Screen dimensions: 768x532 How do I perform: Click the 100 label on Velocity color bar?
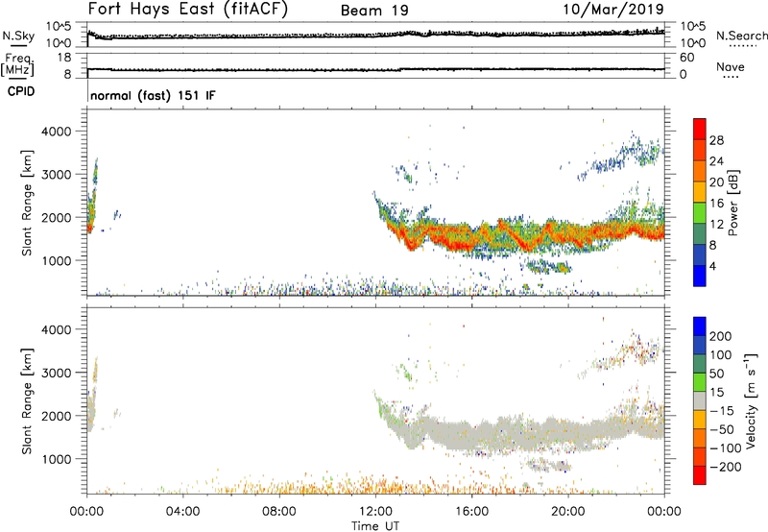click(x=721, y=355)
